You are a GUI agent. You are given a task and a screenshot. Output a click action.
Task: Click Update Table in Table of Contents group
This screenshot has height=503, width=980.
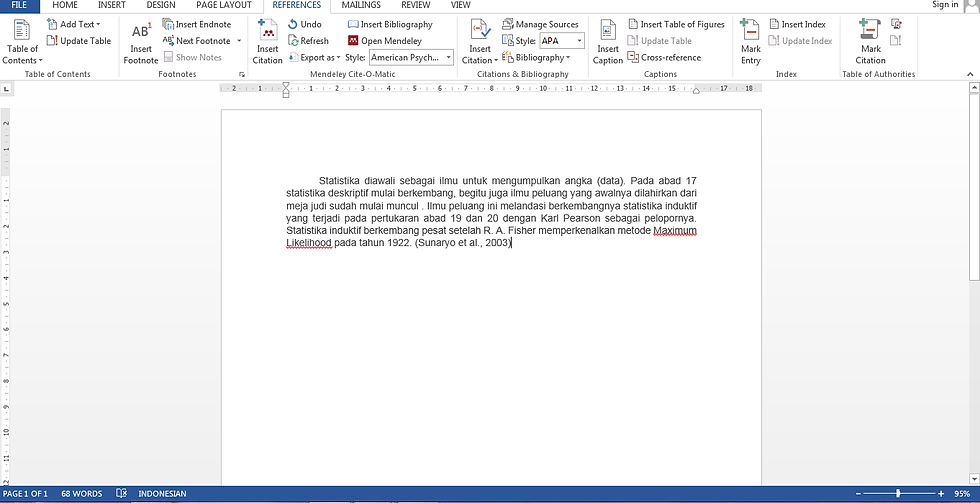point(79,41)
